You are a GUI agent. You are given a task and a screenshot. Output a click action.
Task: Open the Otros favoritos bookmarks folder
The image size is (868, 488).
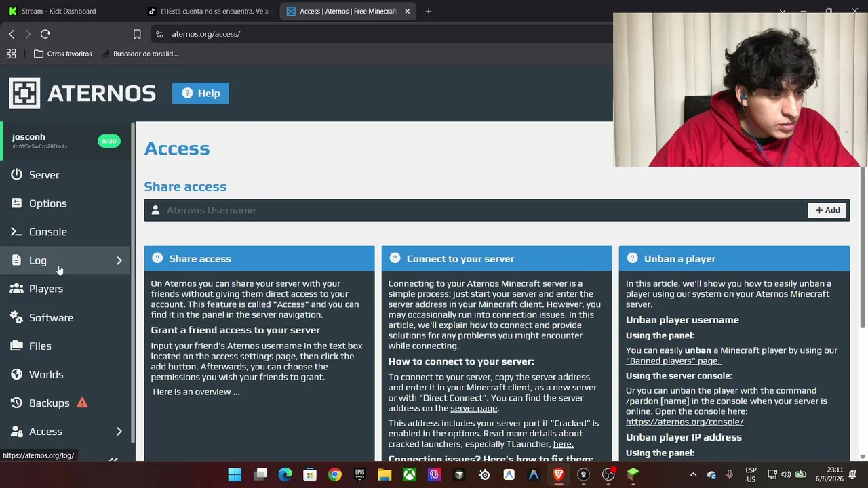(x=63, y=54)
